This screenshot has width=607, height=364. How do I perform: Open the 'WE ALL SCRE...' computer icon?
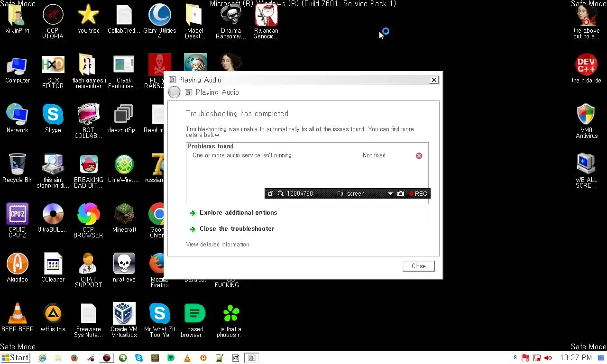pyautogui.click(x=586, y=171)
